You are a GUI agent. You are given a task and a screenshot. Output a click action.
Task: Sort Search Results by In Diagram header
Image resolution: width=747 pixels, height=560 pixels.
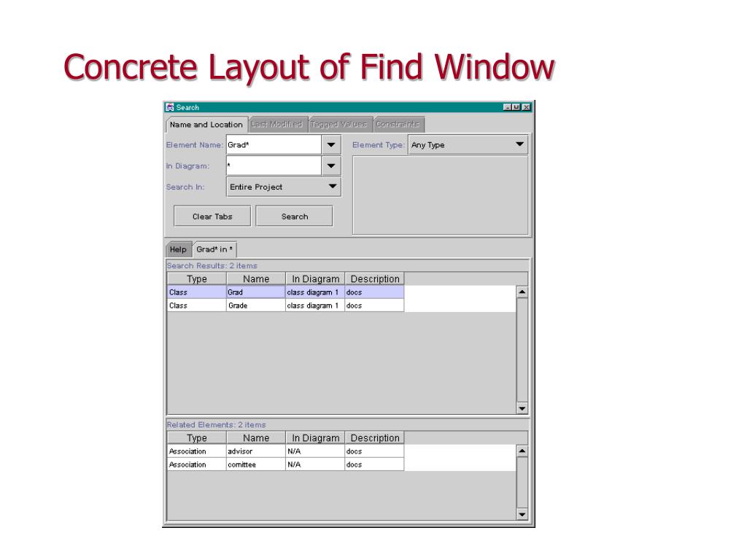315,279
